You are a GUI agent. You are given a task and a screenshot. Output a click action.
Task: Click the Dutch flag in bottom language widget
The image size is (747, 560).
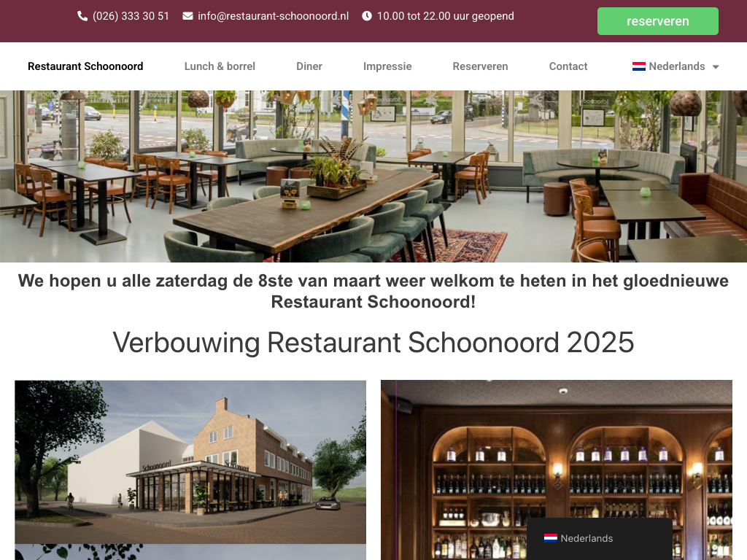coord(551,538)
